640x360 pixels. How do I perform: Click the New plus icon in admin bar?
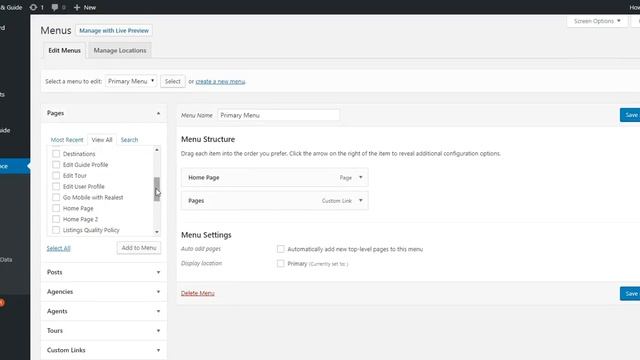[77, 7]
